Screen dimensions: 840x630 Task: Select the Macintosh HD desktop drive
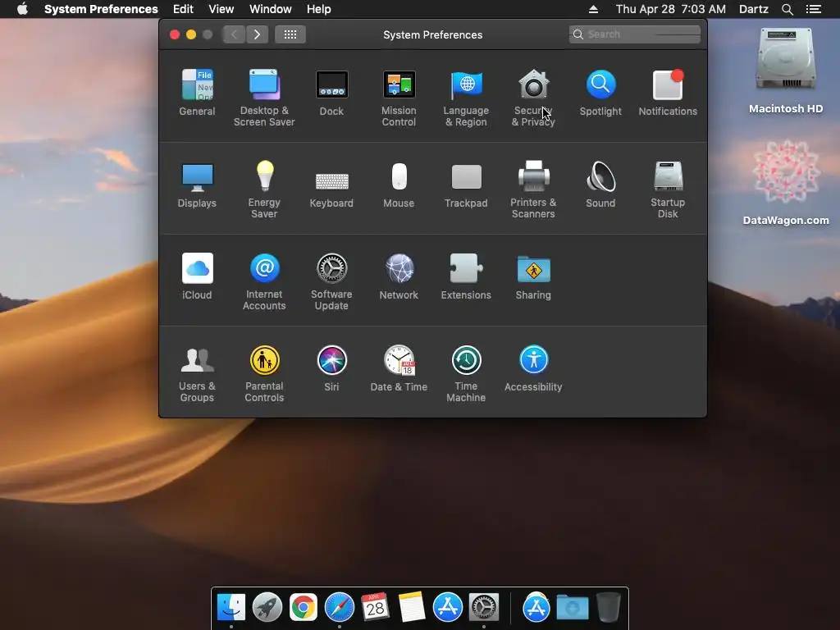pyautogui.click(x=786, y=71)
